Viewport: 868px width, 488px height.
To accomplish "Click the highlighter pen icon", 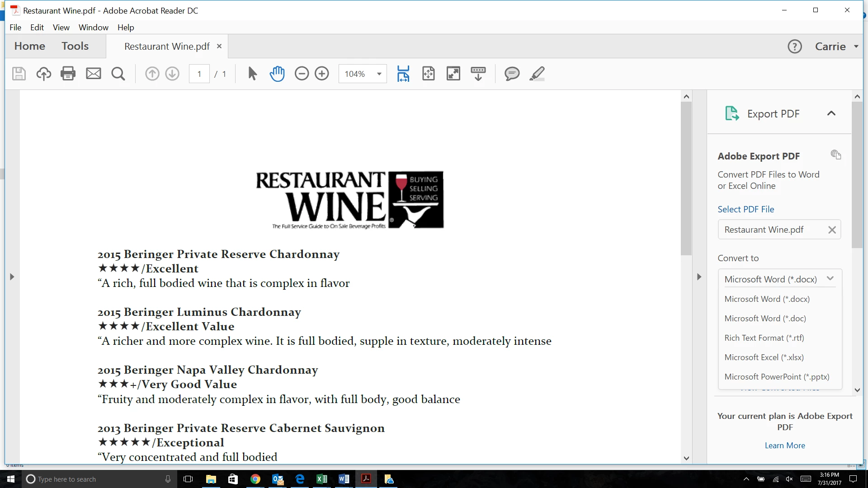I will coord(537,74).
